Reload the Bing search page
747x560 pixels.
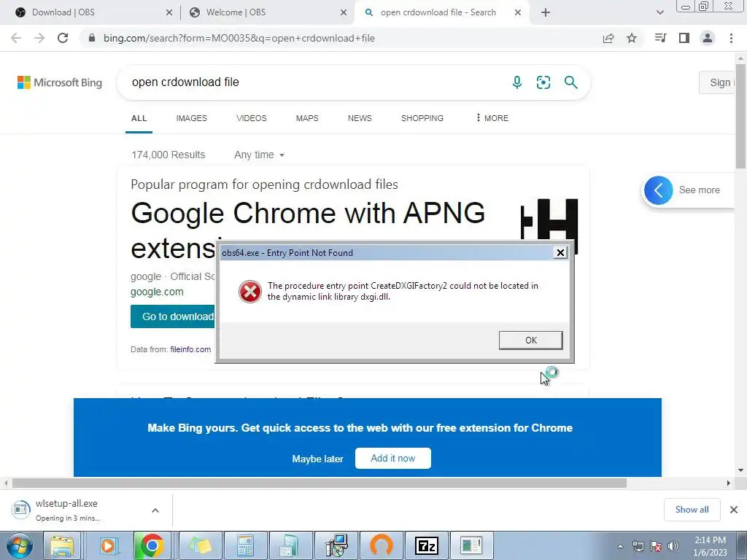[63, 38]
